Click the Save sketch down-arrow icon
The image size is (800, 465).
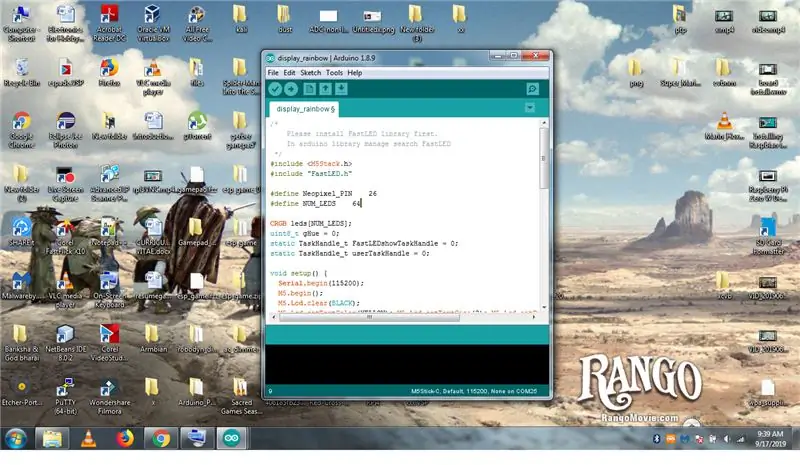tap(341, 89)
